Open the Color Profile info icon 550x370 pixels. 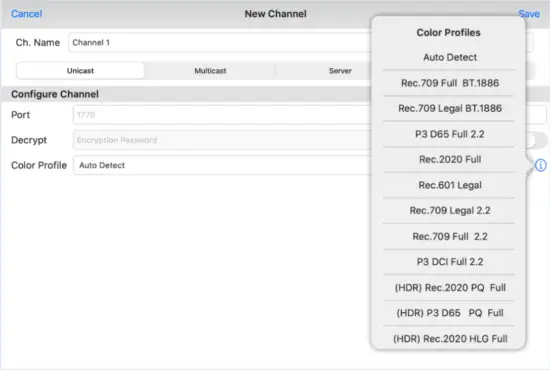click(x=541, y=165)
